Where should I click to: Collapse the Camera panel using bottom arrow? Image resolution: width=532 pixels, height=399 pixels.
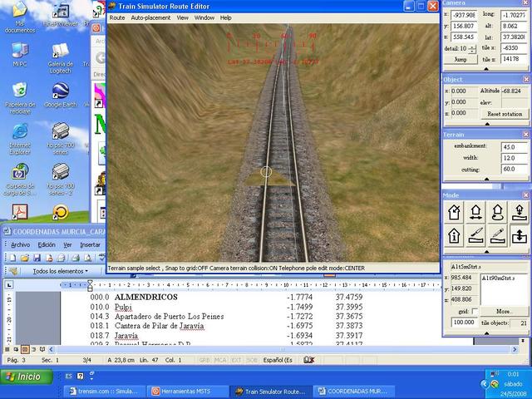click(x=485, y=68)
